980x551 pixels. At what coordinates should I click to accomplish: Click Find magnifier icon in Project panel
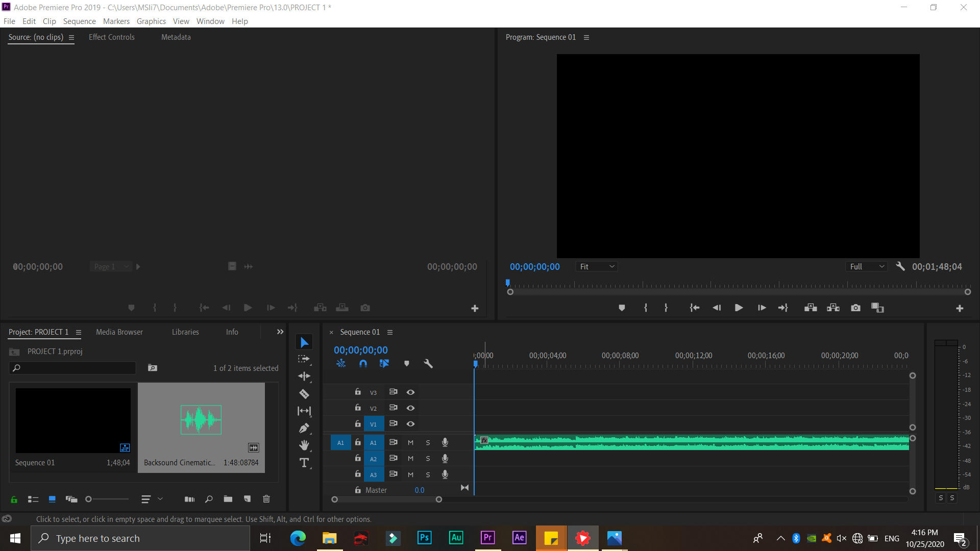click(209, 499)
